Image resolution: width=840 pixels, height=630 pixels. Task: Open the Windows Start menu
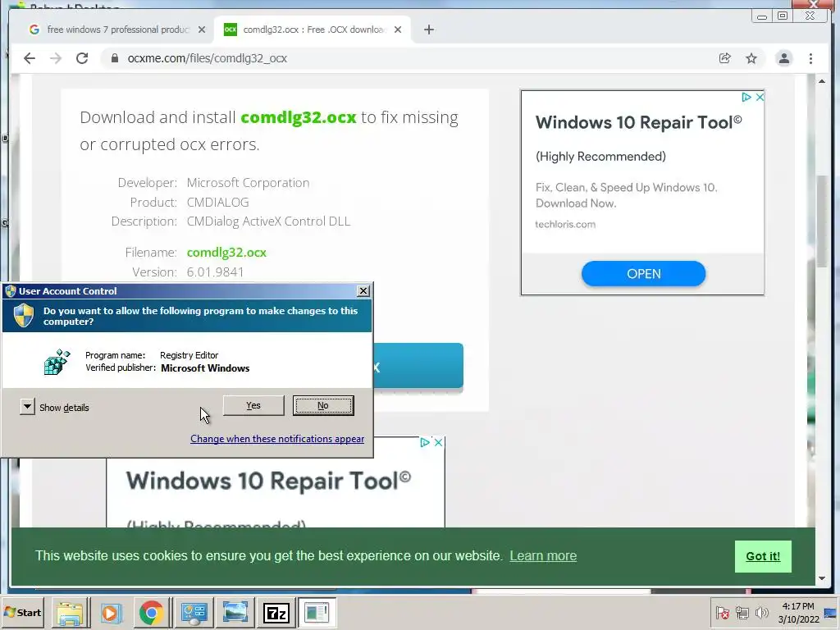tap(22, 612)
